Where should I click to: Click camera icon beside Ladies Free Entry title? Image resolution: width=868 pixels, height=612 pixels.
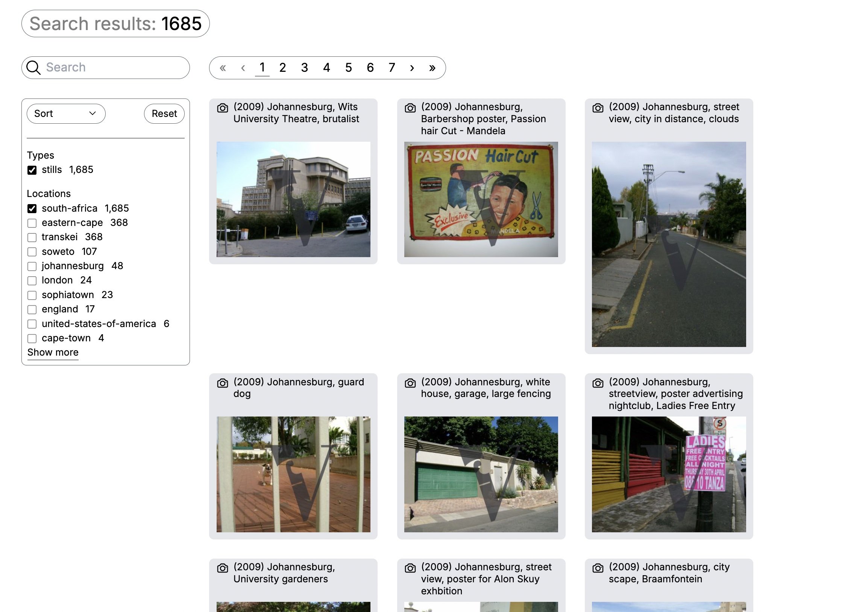598,383
